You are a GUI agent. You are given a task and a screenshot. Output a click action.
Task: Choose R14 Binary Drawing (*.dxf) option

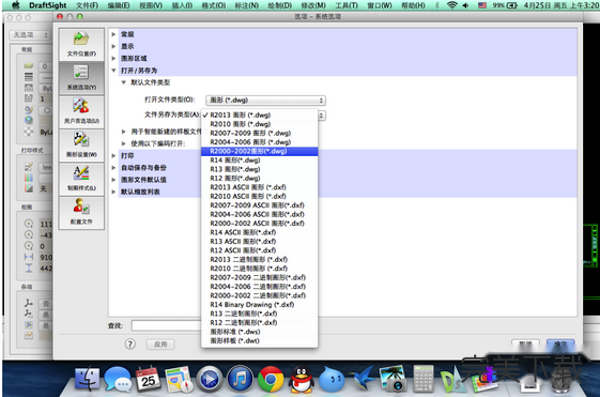259,304
